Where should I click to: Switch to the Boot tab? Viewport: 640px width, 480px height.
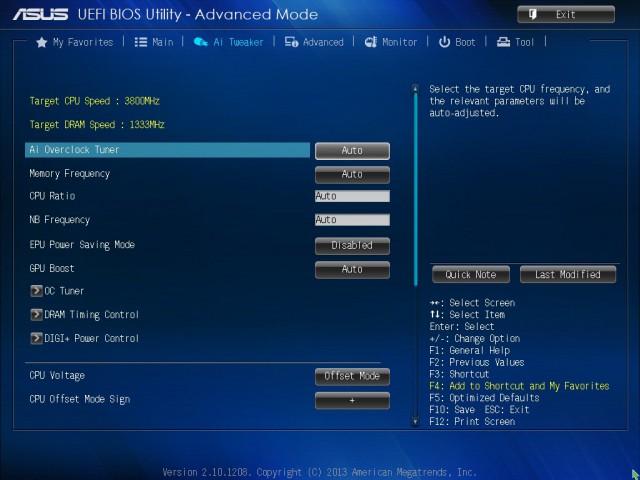pos(457,42)
